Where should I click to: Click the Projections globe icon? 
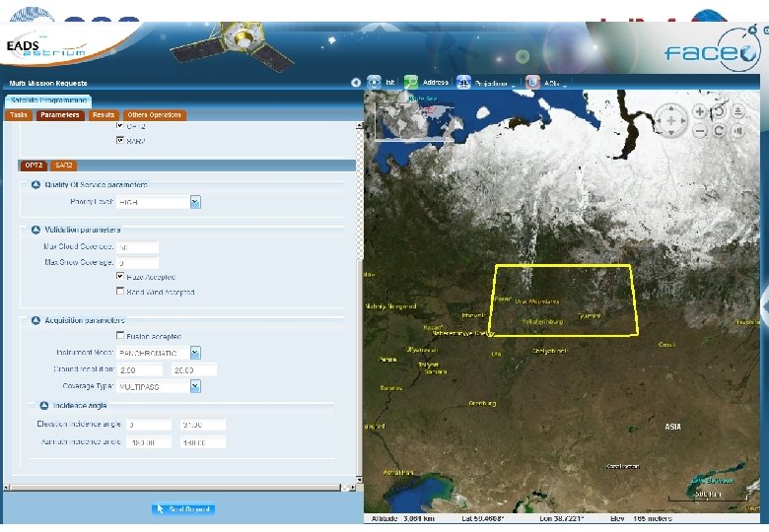[463, 83]
